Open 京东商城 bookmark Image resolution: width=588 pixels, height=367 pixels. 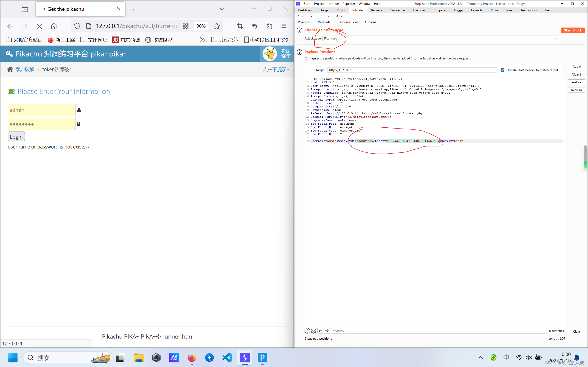(126, 40)
